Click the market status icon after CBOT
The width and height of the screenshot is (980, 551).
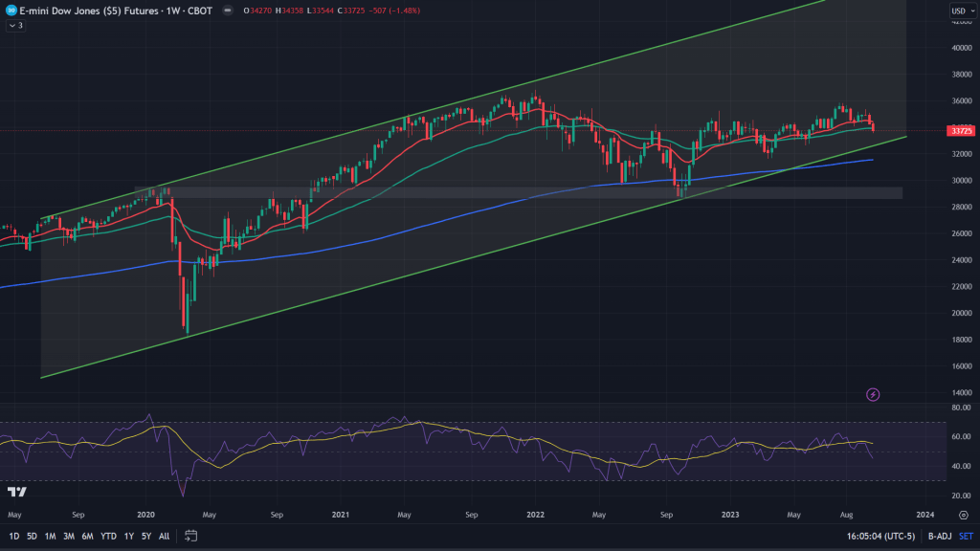pyautogui.click(x=226, y=11)
